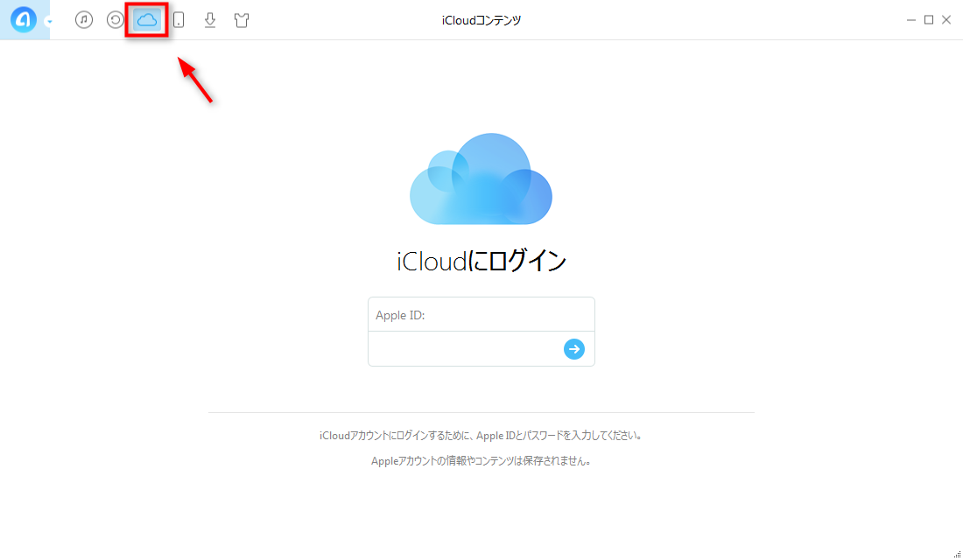Viewport: 963px width, 560px height.
Task: Open the device manager phone icon
Action: 179,20
